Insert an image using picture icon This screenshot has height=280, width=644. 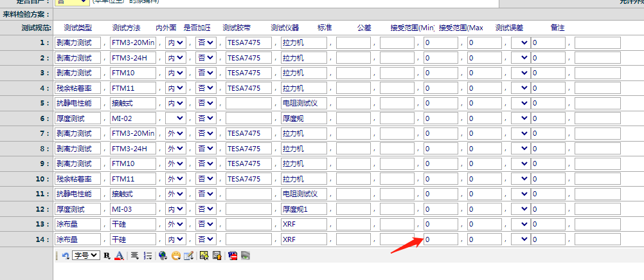click(x=204, y=256)
